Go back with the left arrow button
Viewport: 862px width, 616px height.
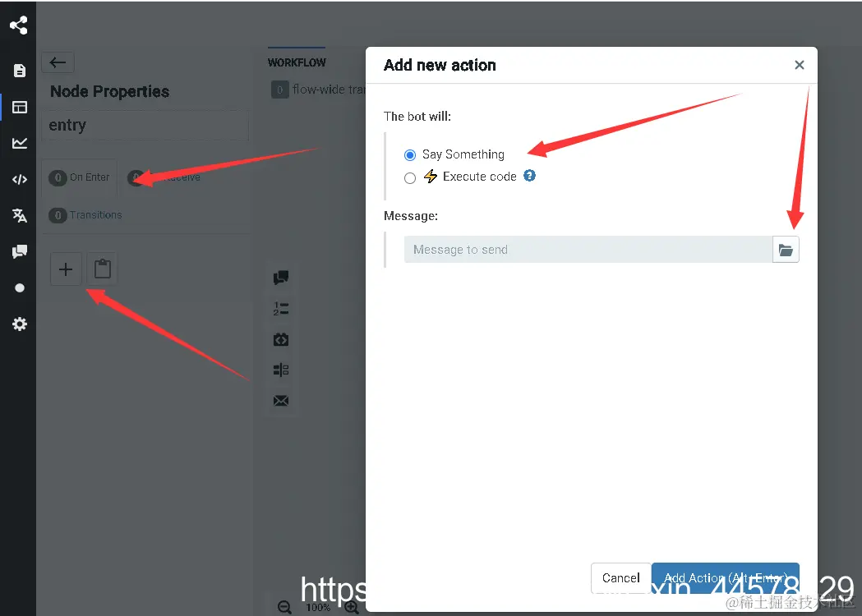pyautogui.click(x=58, y=62)
